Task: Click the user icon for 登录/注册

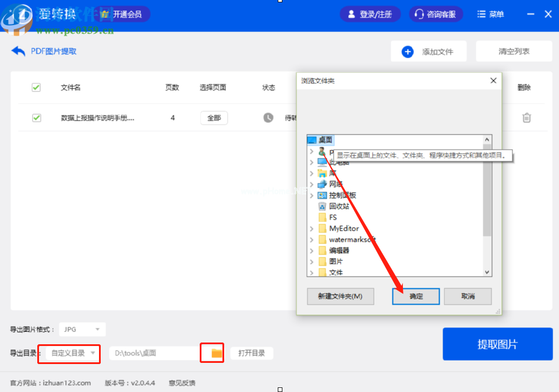Action: pyautogui.click(x=351, y=15)
